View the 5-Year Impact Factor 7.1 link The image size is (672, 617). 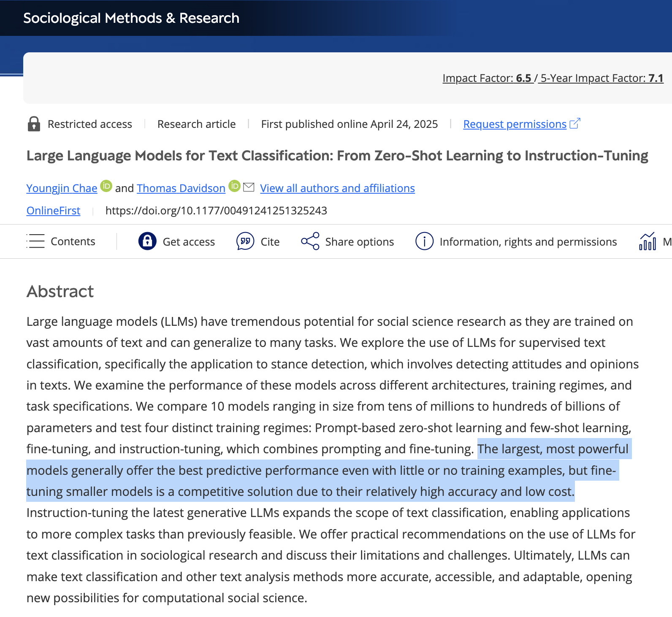click(x=602, y=78)
